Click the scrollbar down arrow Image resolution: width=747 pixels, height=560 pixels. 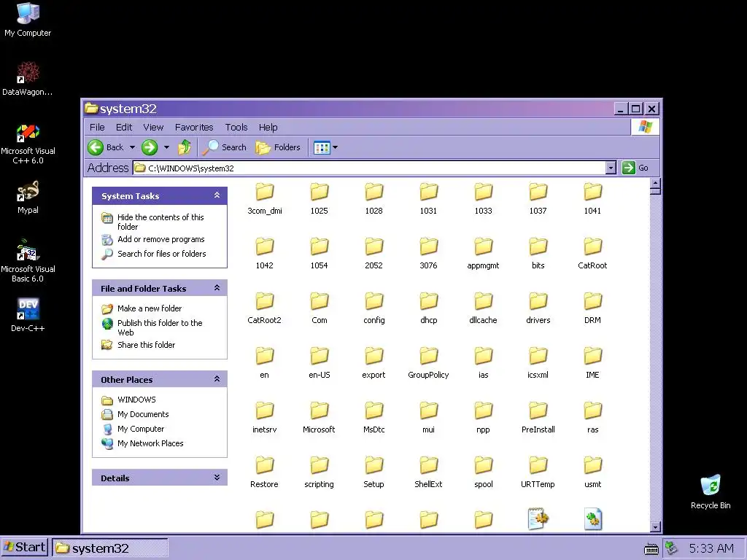point(656,526)
